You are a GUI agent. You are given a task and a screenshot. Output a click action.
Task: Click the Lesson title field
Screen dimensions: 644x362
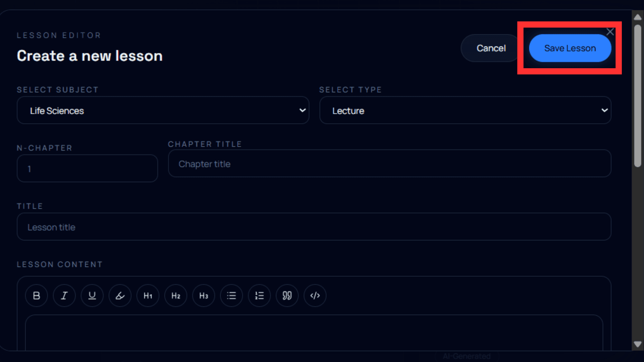314,227
